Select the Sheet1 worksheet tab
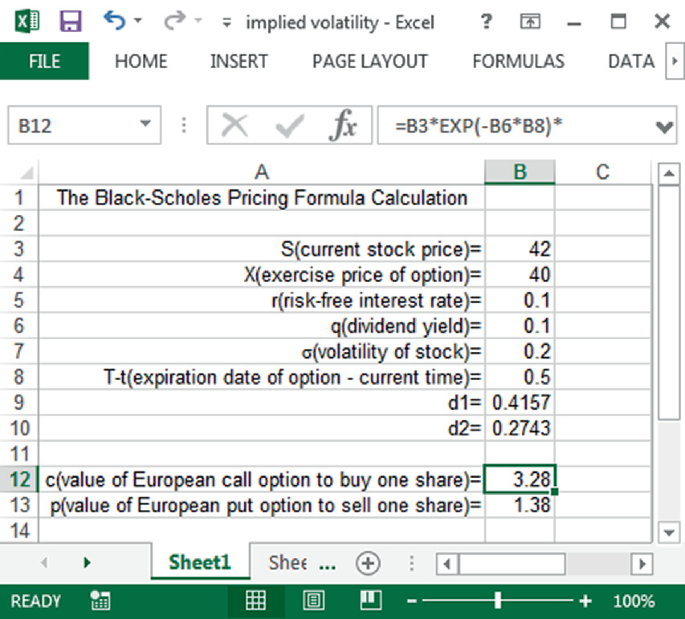685x619 pixels. (x=199, y=562)
